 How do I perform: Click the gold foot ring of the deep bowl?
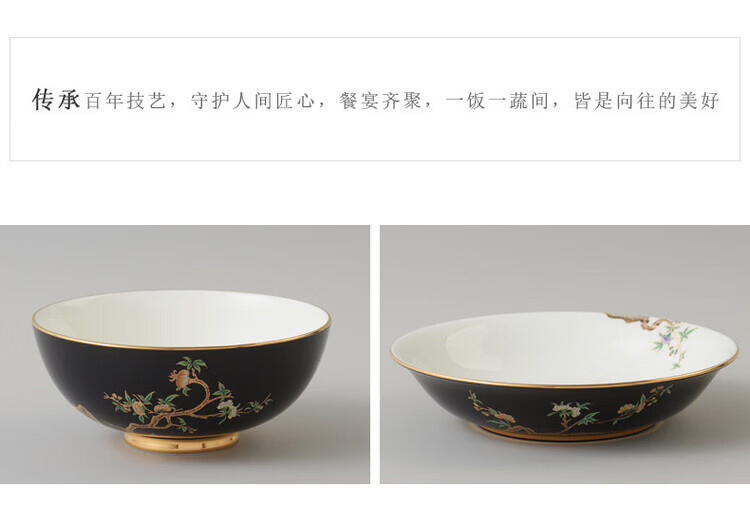click(182, 441)
